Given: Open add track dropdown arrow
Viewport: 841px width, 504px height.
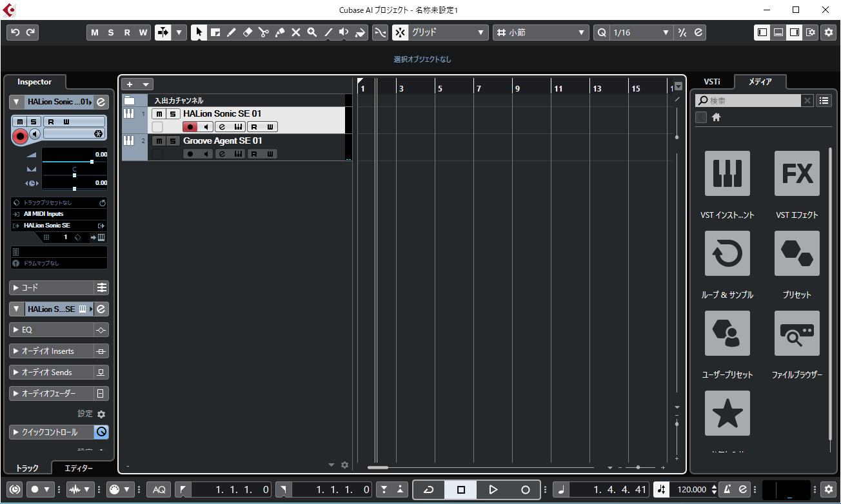Looking at the screenshot, I should pyautogui.click(x=146, y=84).
